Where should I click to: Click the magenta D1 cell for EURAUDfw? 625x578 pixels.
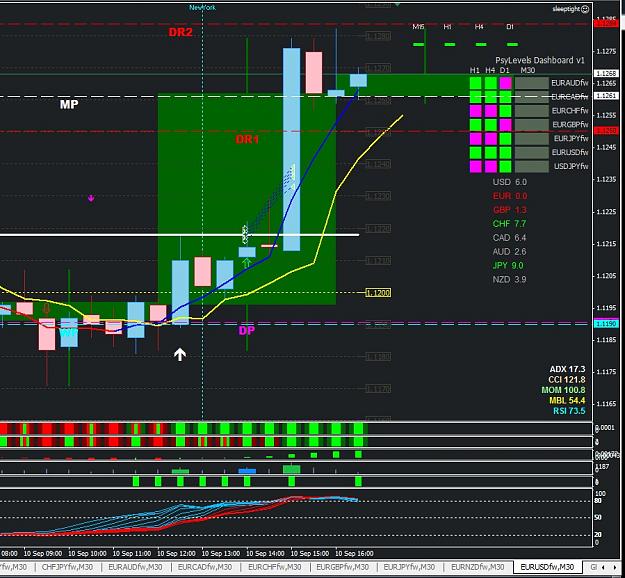pyautogui.click(x=505, y=83)
